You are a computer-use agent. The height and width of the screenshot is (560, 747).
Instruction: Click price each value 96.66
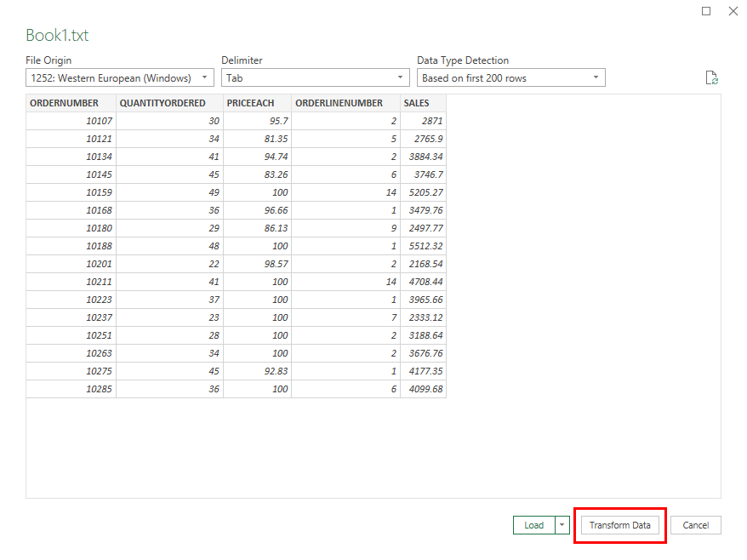pos(257,210)
